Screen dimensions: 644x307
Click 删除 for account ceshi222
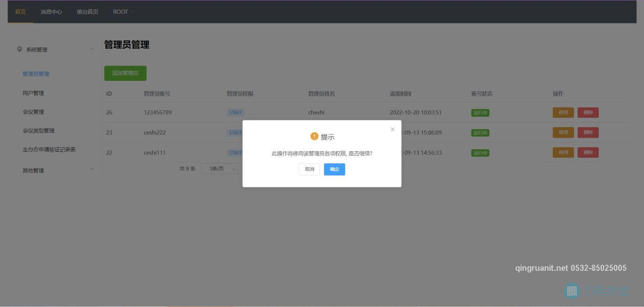[588, 132]
